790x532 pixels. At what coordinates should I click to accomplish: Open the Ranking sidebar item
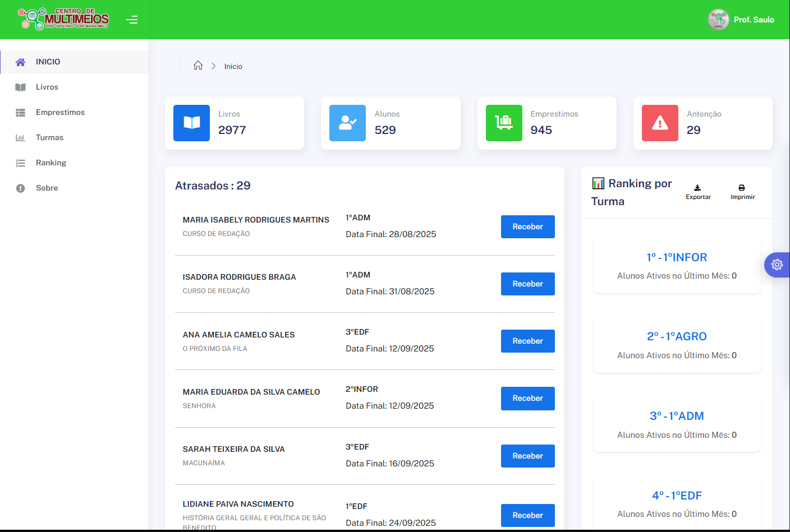coord(51,163)
